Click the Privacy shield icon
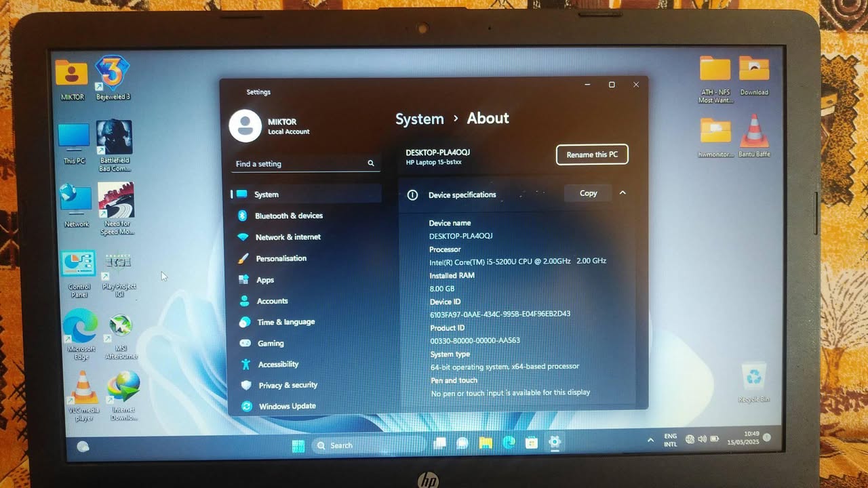868x488 pixels. 246,385
